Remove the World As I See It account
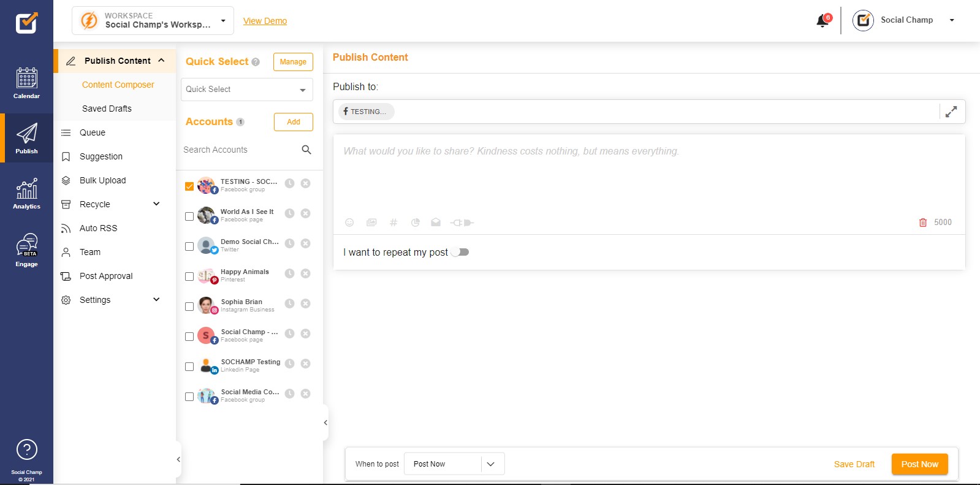 point(306,213)
